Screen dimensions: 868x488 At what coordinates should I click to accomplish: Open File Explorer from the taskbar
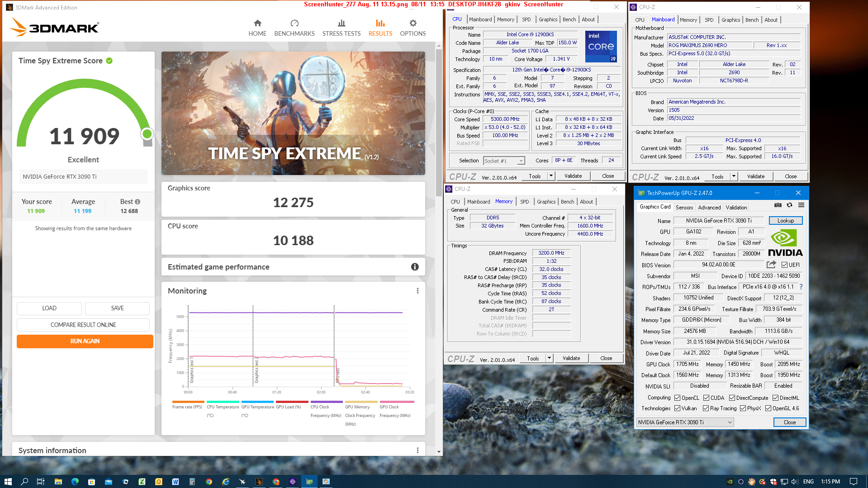point(58,481)
